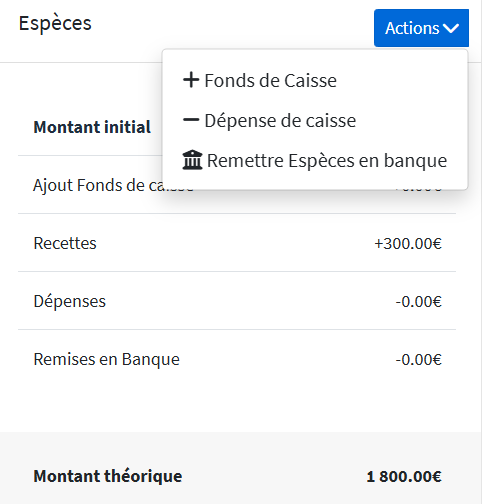Click the Dépenses row label

(x=70, y=301)
